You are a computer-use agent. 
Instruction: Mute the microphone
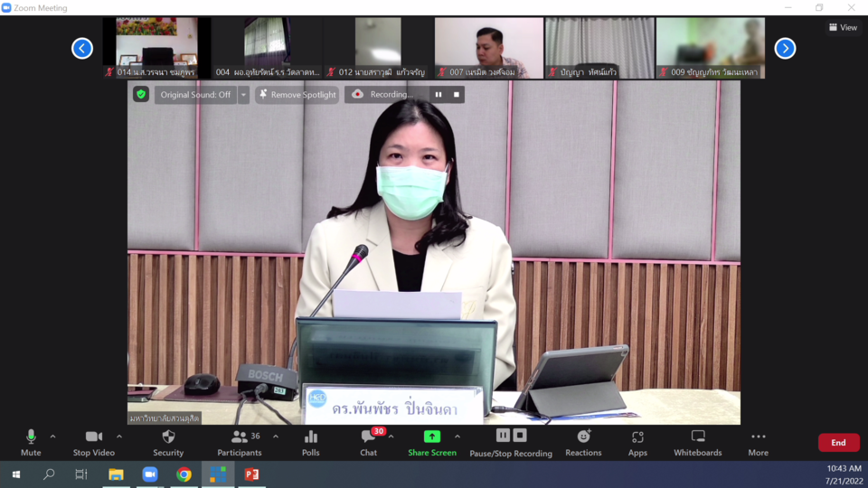31,437
